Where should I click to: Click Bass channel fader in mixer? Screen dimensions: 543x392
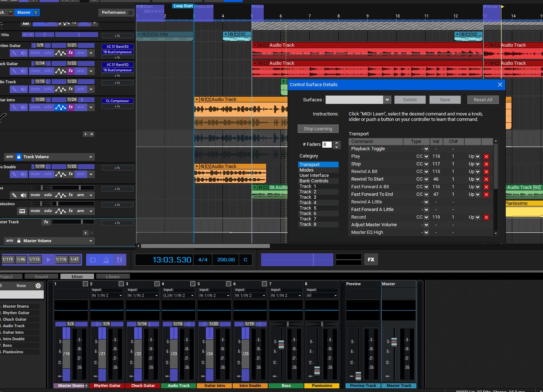pos(281,344)
